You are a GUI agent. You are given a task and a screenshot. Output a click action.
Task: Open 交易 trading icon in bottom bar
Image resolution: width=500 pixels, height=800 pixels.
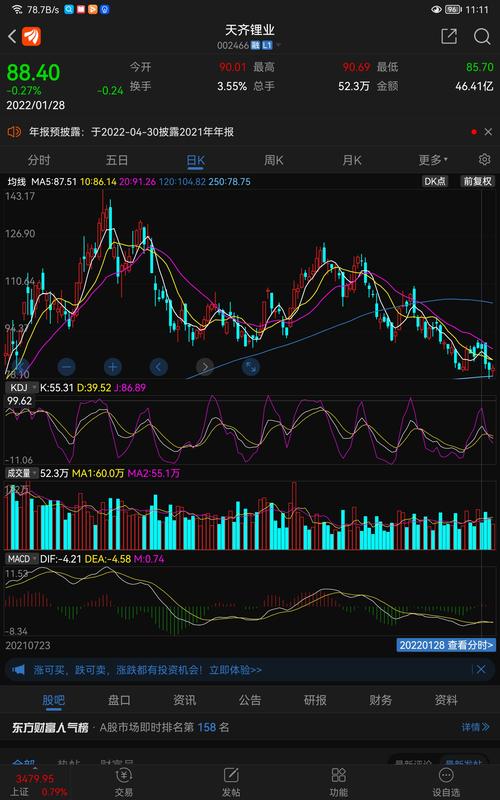[x=124, y=781]
